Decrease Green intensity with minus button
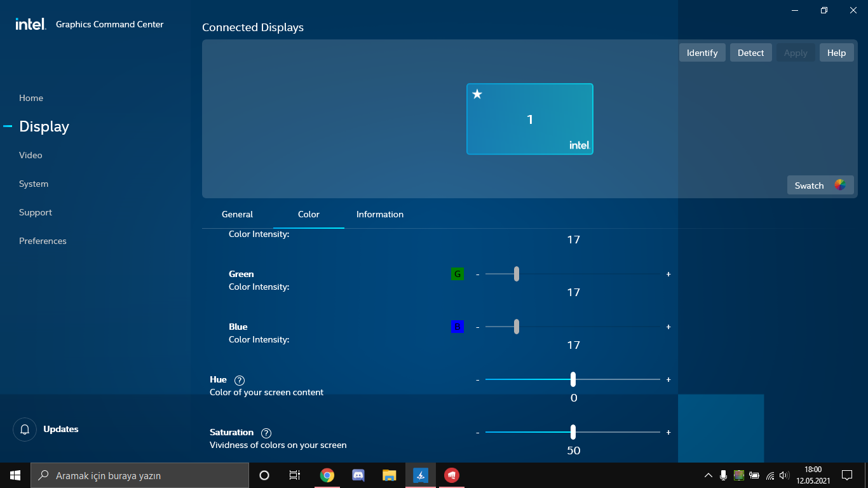 pos(478,274)
